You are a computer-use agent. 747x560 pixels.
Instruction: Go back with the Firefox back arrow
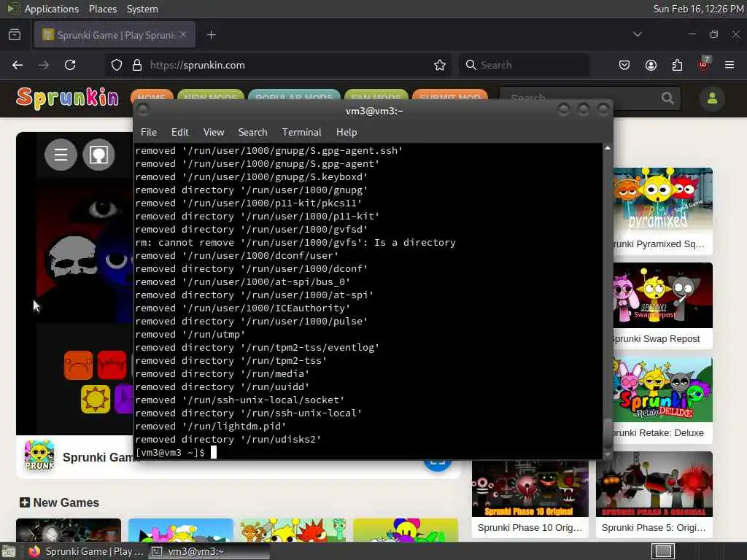point(18,65)
